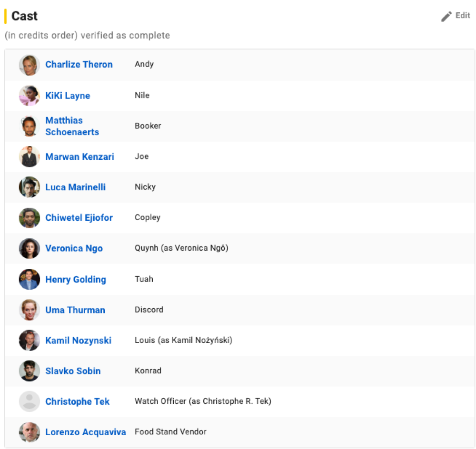This screenshot has height=449, width=476.
Task: Click 'Quynh (as Veronica Ngô)' text
Action: [x=181, y=248]
